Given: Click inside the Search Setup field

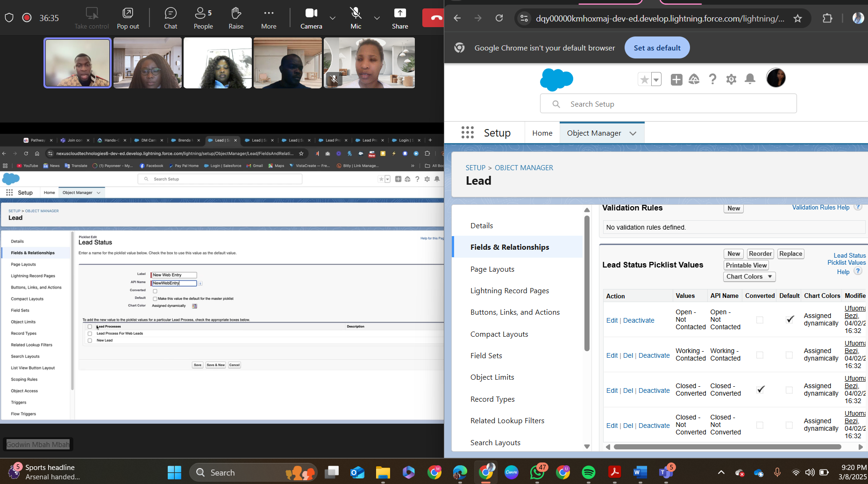Looking at the screenshot, I should pyautogui.click(x=668, y=103).
